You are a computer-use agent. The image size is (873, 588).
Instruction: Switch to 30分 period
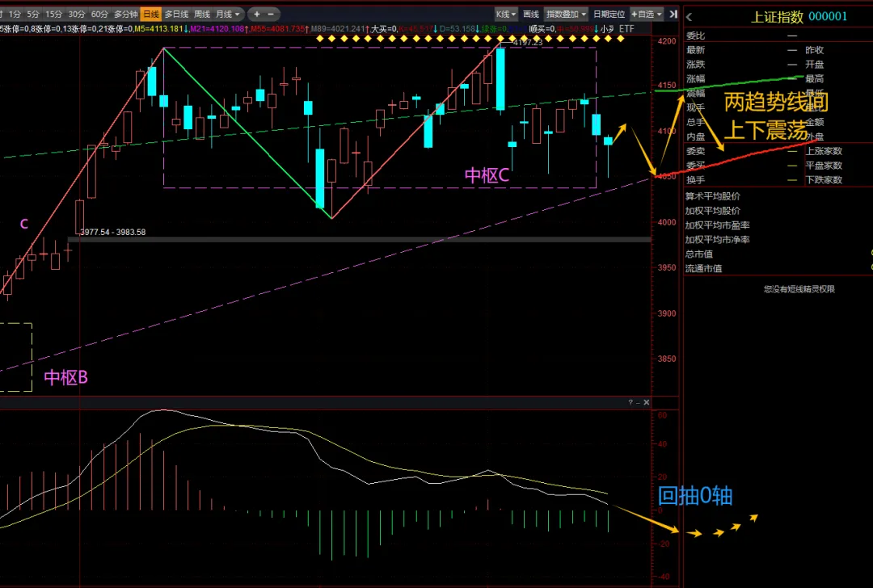(76, 14)
